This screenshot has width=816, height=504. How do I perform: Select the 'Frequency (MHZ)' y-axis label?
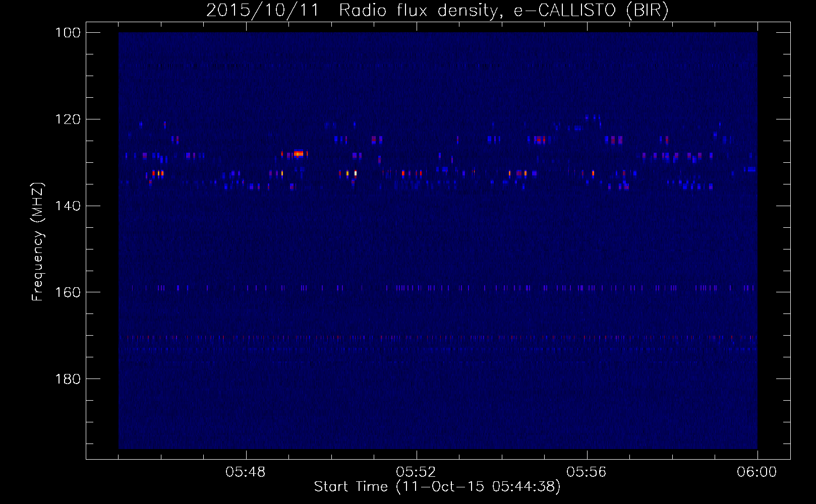(x=38, y=242)
